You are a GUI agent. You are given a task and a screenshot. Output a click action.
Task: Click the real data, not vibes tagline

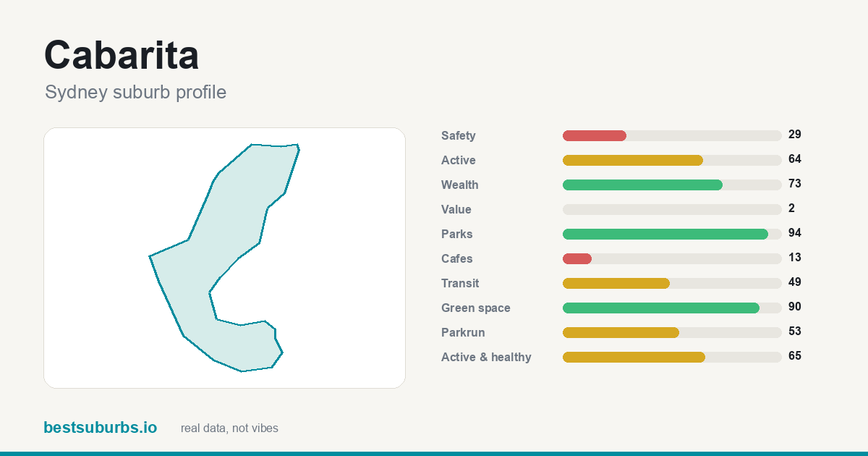(229, 428)
